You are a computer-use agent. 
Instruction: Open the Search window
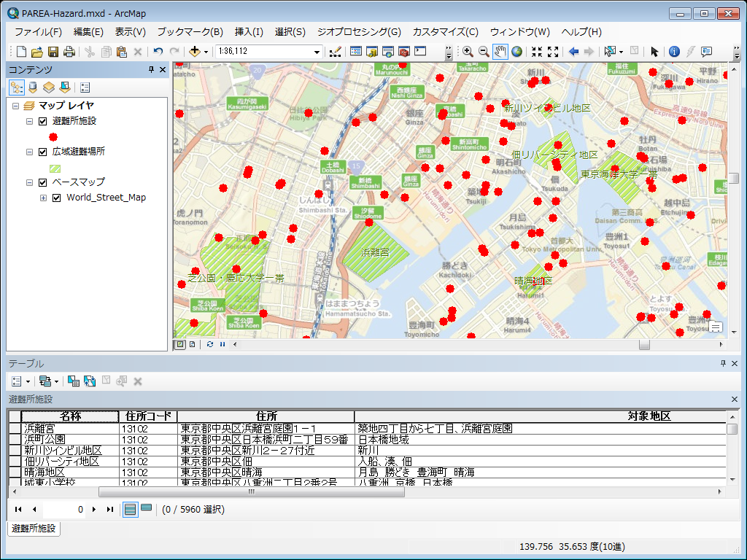click(388, 52)
